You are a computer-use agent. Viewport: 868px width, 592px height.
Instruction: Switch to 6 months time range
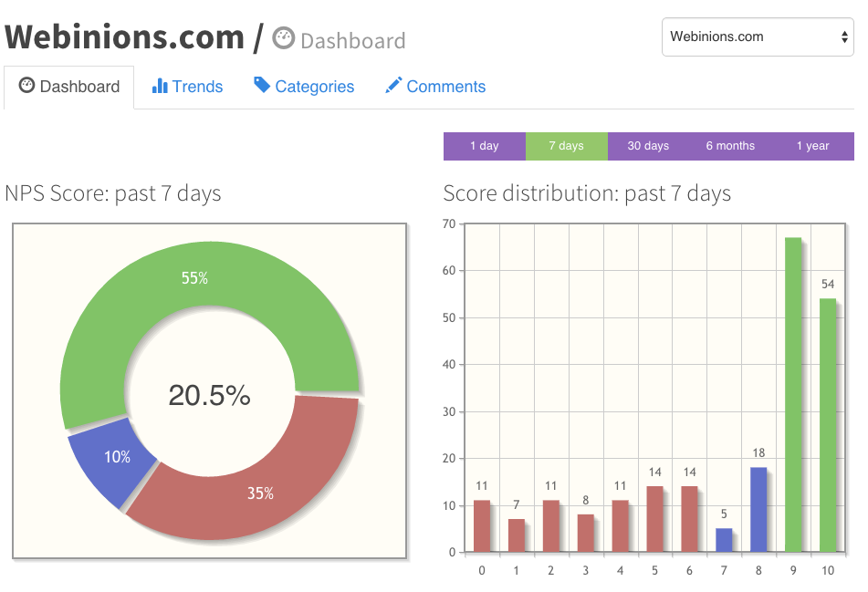point(730,146)
